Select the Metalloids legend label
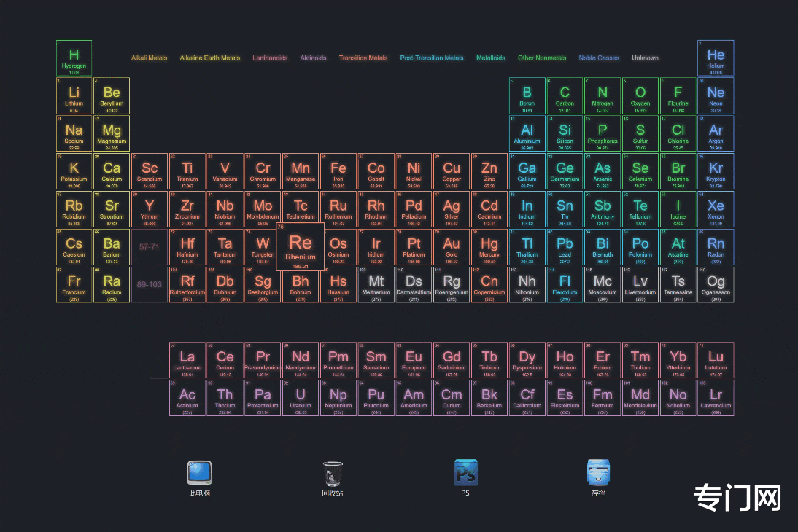798x532 pixels. [x=491, y=58]
